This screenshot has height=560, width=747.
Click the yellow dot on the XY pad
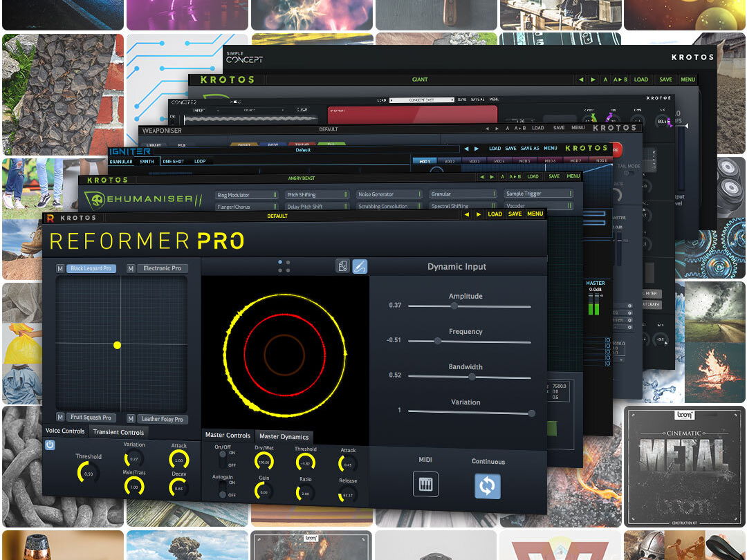pos(117,345)
